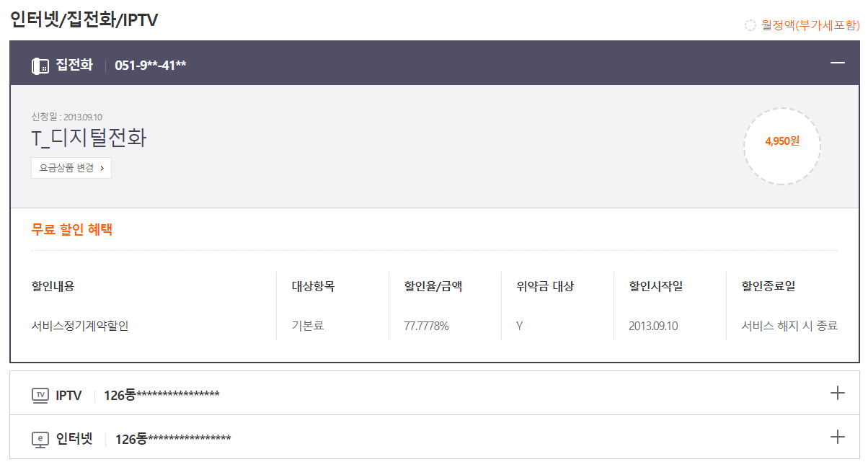This screenshot has width=868, height=462.
Task: Click the dashed circle icon beside 월정액
Action: tap(750, 26)
